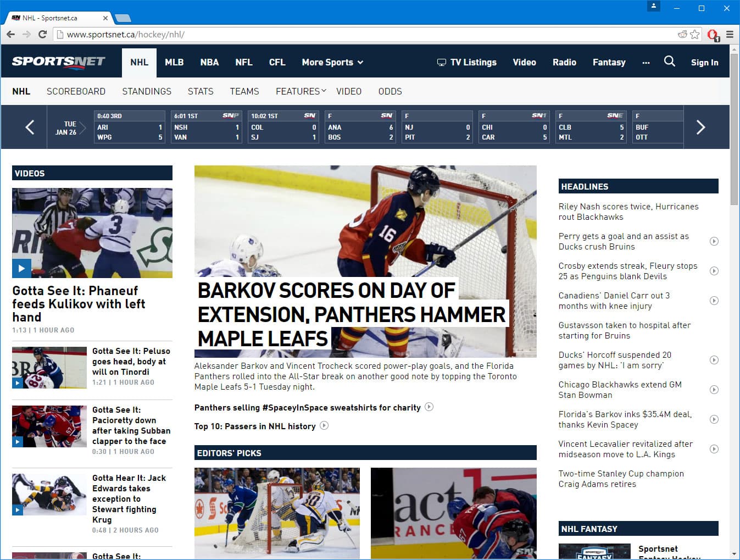740x560 pixels.
Task: Open a new browser tab
Action: tap(123, 18)
